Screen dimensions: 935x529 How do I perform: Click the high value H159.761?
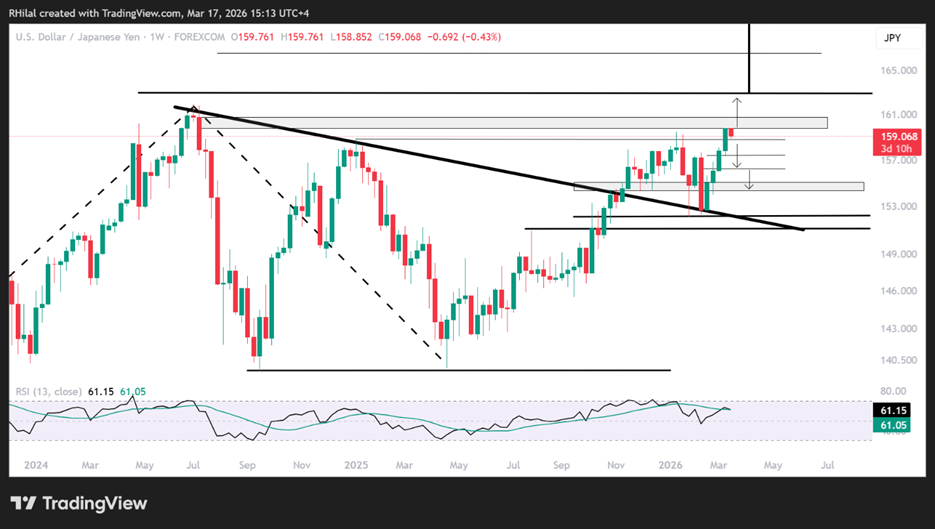pyautogui.click(x=301, y=37)
